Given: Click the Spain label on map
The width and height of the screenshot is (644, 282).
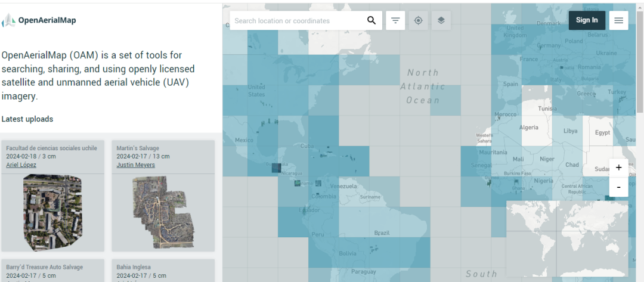Looking at the screenshot, I should click(510, 84).
